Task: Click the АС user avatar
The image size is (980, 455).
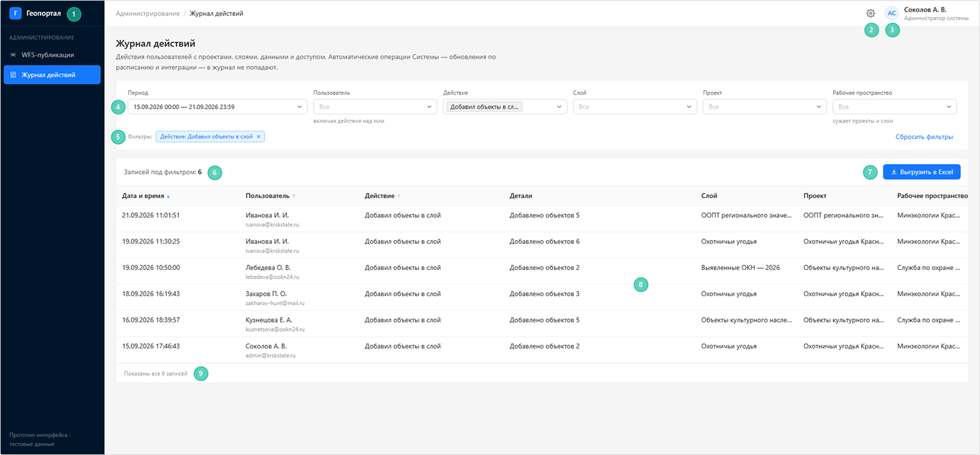Action: (891, 13)
